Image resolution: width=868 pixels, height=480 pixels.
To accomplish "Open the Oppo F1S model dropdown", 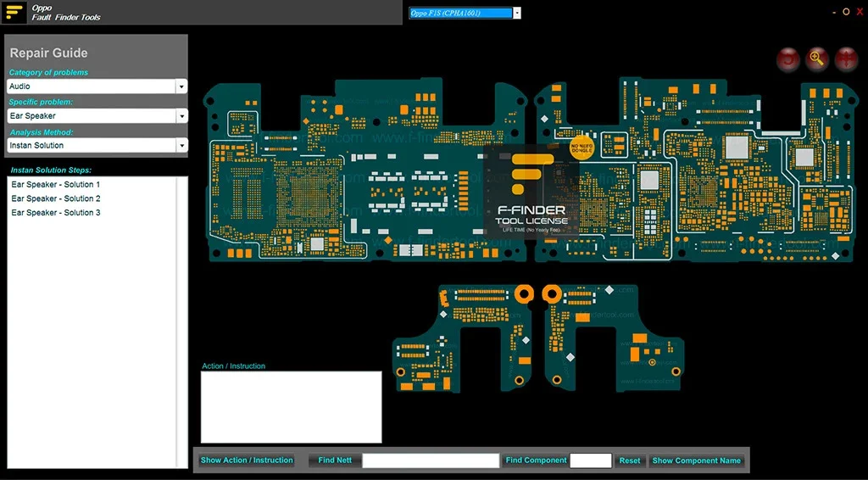I will 516,13.
